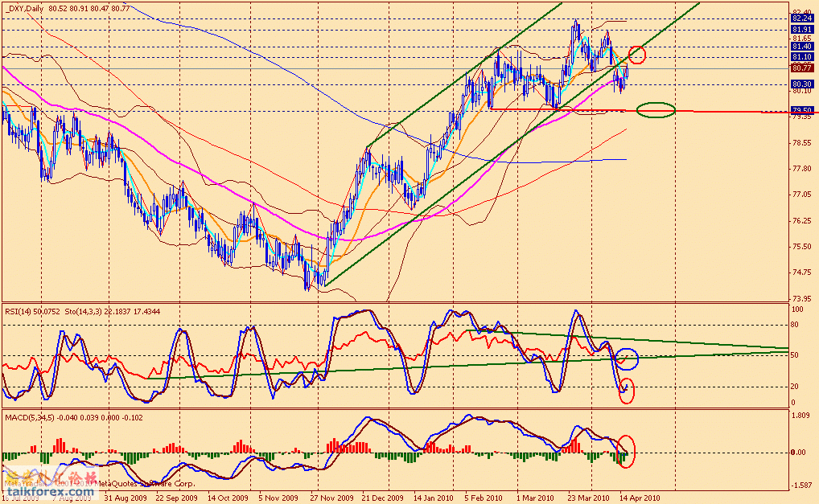Click the 21 Dec 2009 date label
The image size is (819, 504).
pyautogui.click(x=382, y=498)
